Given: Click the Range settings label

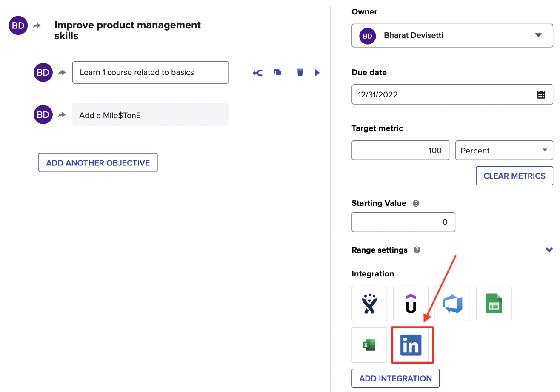Looking at the screenshot, I should [x=380, y=250].
